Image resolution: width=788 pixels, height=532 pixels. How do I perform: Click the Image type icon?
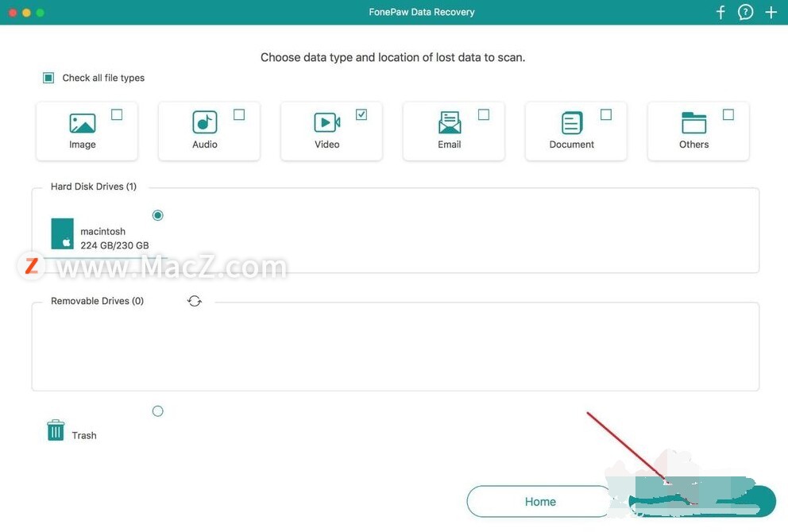[83, 123]
